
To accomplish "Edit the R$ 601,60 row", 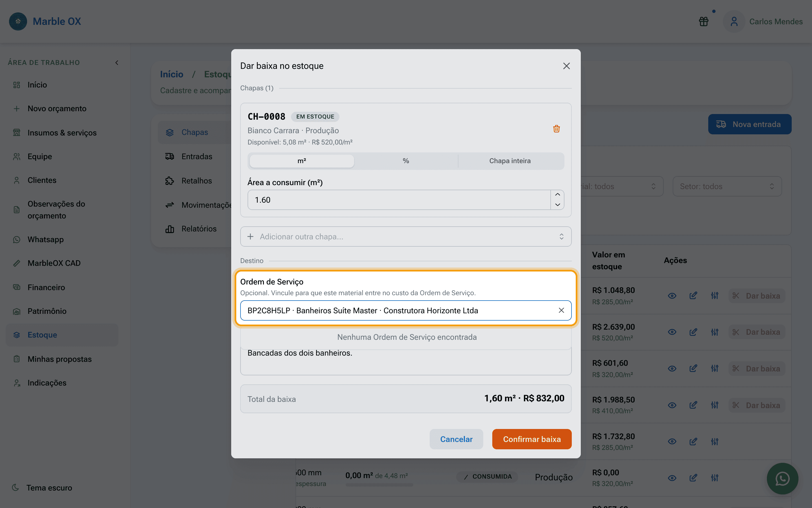I will tap(693, 369).
